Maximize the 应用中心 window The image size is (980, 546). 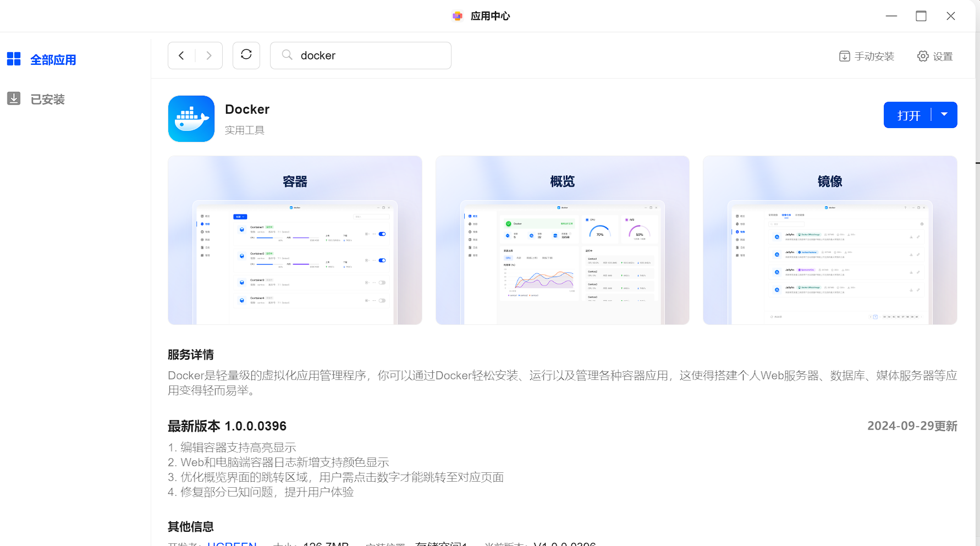pyautogui.click(x=921, y=16)
